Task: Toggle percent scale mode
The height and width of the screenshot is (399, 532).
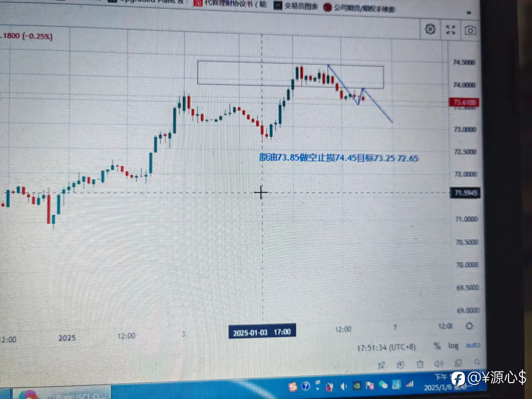Action: (x=437, y=345)
